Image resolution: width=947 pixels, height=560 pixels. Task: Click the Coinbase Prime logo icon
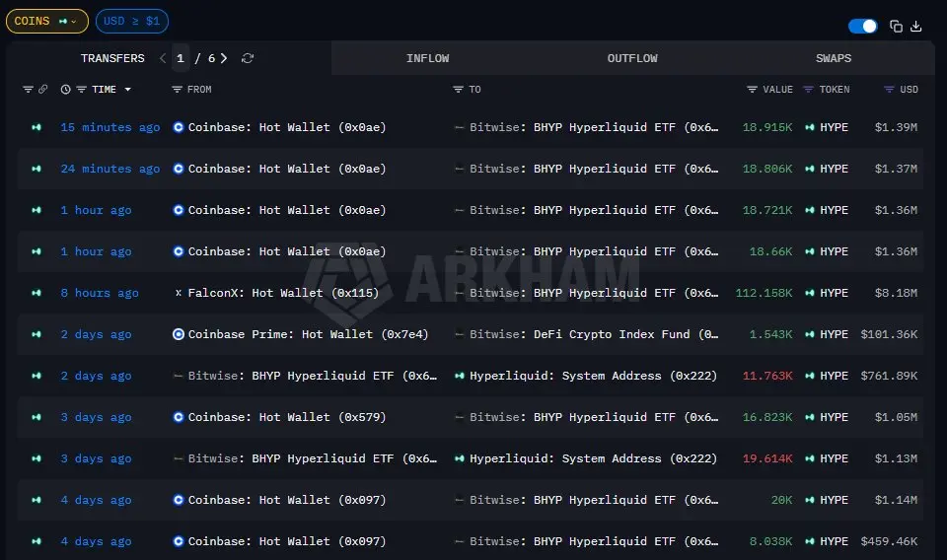179,334
